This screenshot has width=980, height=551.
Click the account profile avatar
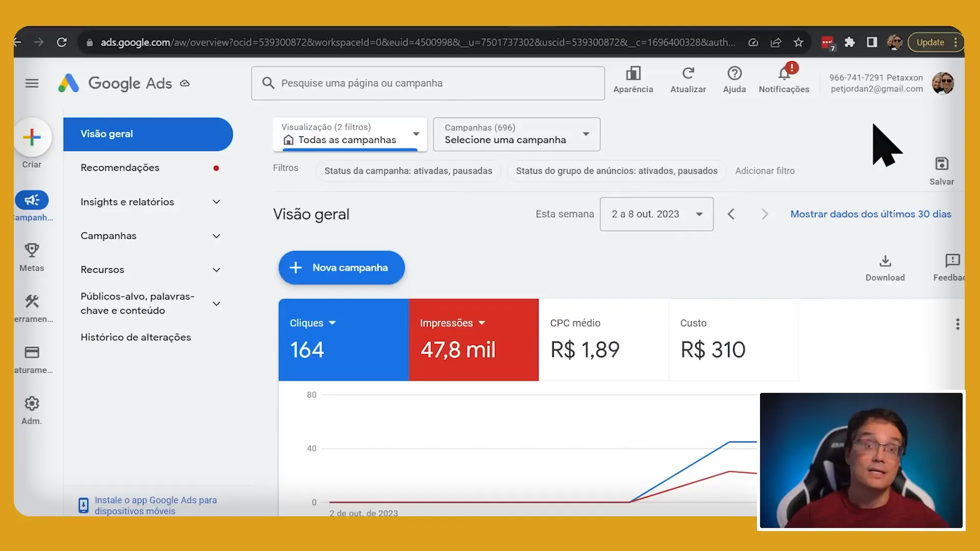click(943, 83)
